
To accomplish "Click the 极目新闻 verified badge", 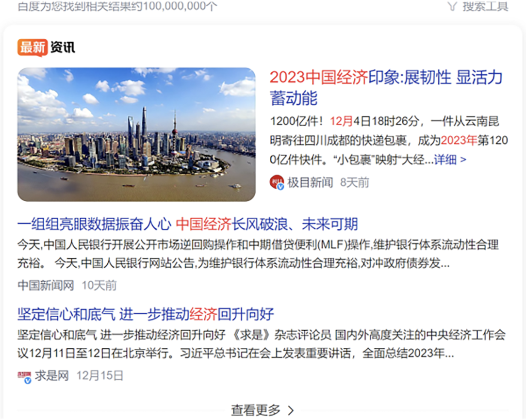I will pos(280,186).
